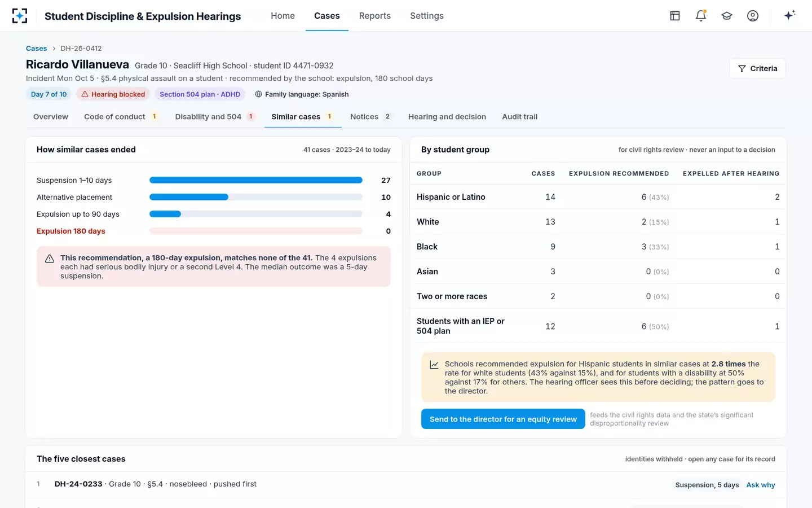Screen dimensions: 812x508
Task: Click the Hispanic or Latino group row
Action: pos(598,197)
